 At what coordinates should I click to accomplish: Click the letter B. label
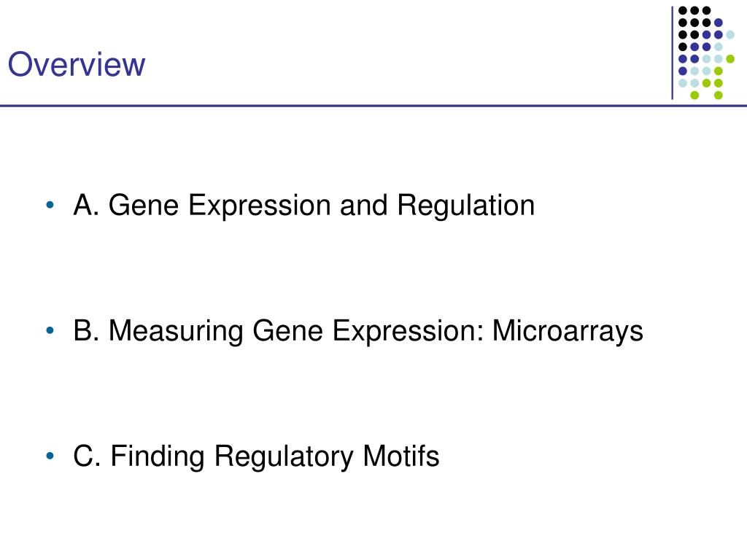coord(86,330)
